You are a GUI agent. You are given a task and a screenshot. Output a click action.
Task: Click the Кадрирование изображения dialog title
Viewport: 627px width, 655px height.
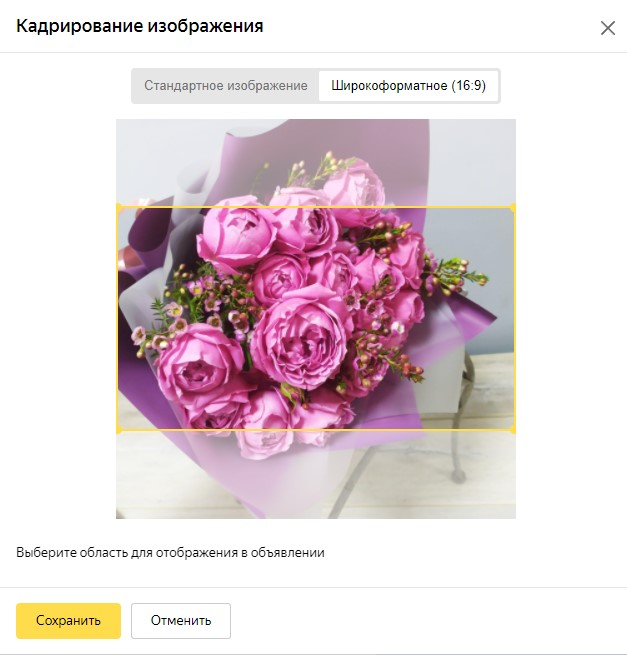140,26
